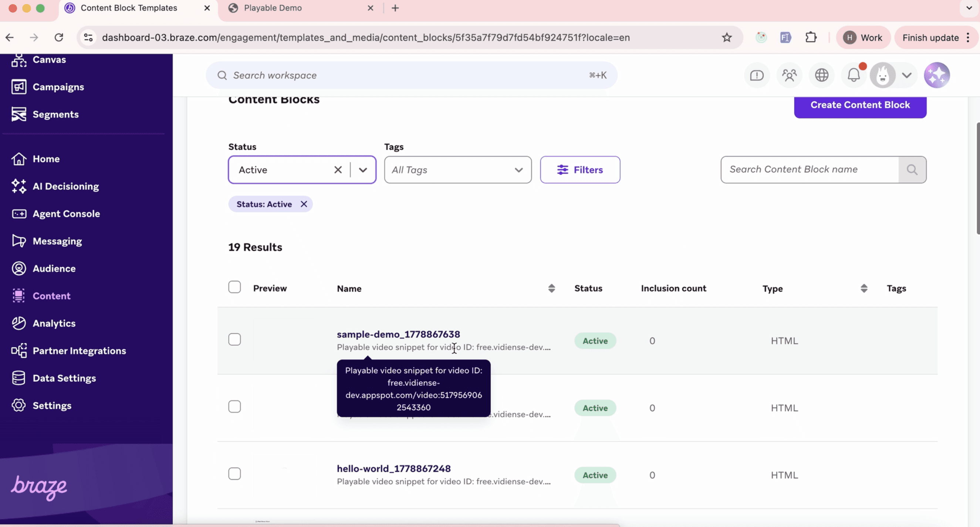Check the second row's checkbox
This screenshot has width=980, height=527.
click(234, 407)
